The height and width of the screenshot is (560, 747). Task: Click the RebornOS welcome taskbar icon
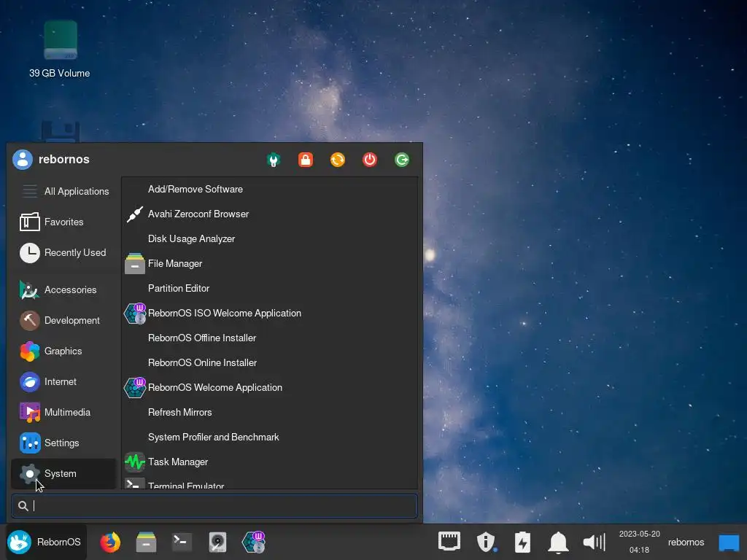click(x=253, y=542)
